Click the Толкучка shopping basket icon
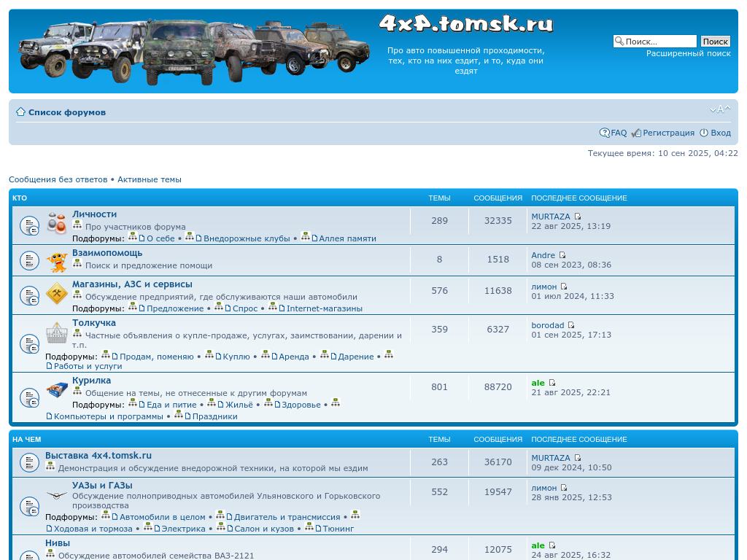The image size is (747, 560). (57, 333)
